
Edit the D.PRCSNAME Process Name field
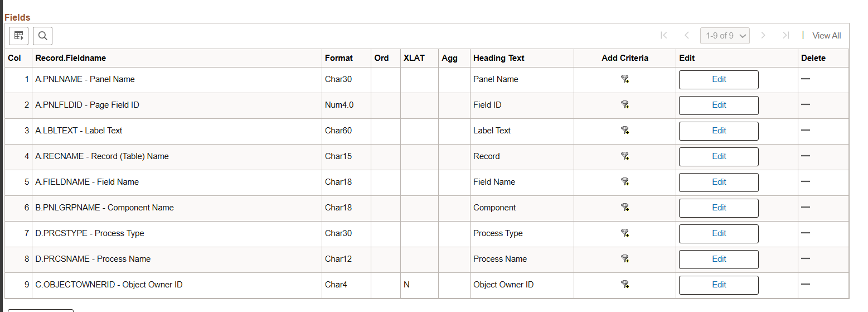(719, 259)
